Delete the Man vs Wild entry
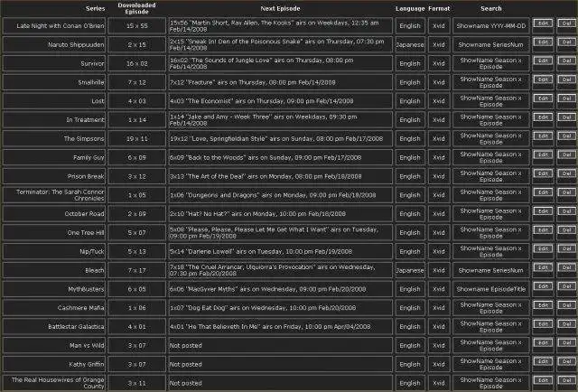 (566, 342)
